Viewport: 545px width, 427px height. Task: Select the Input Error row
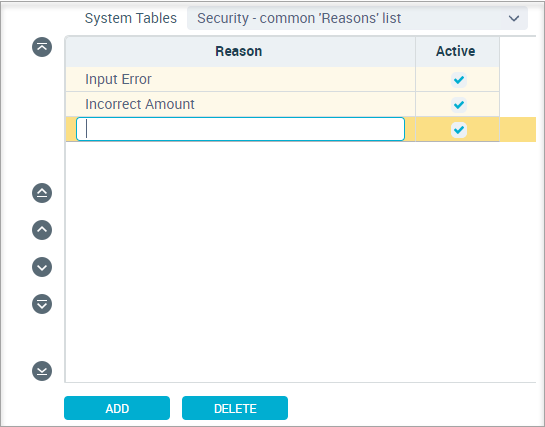[283, 80]
